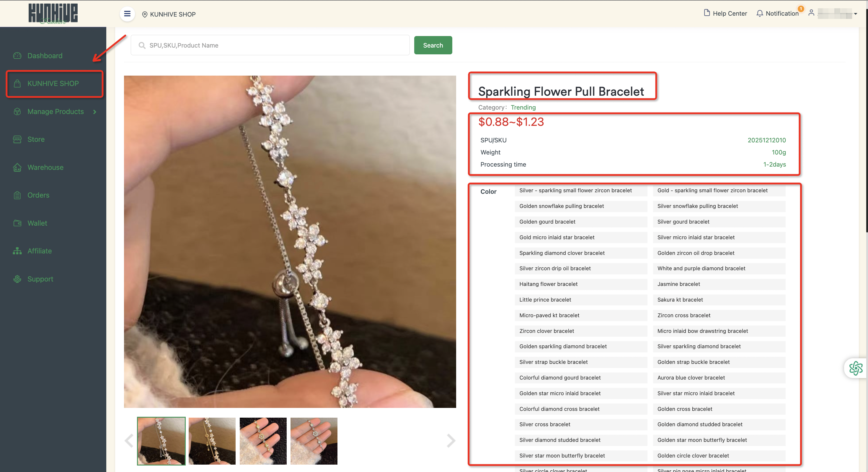This screenshot has height=472, width=868.
Task: Select Golden gourd bracelet color option
Action: coord(580,222)
